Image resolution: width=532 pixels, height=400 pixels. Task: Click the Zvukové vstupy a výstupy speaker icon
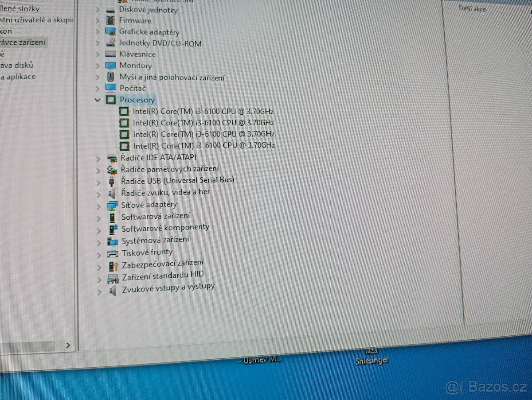(113, 290)
